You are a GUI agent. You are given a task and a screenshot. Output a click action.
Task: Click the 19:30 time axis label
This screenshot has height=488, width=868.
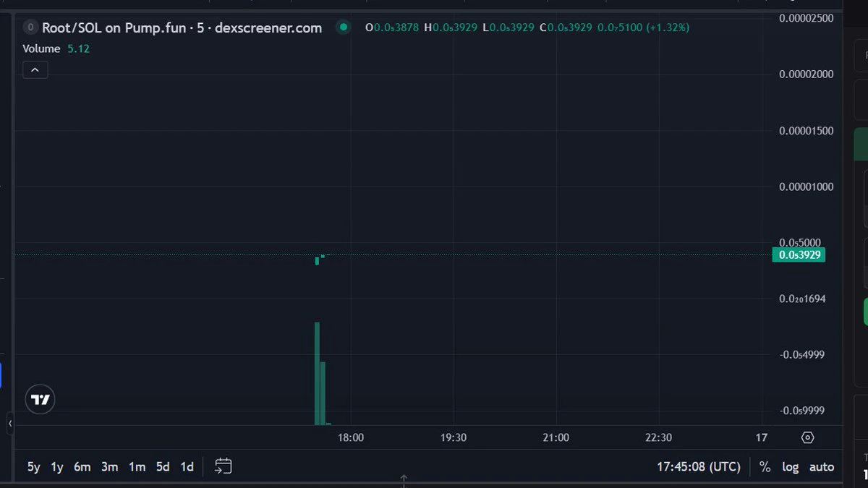click(454, 437)
